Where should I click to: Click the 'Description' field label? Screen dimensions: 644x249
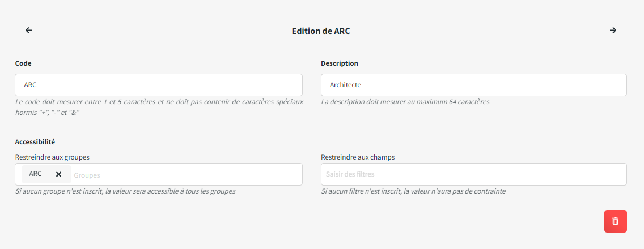tap(339, 63)
